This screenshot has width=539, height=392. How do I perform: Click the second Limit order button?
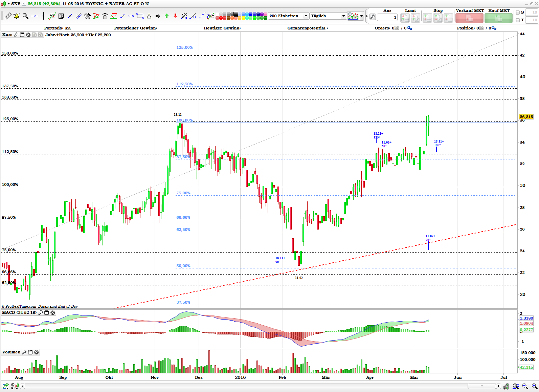coord(416,18)
